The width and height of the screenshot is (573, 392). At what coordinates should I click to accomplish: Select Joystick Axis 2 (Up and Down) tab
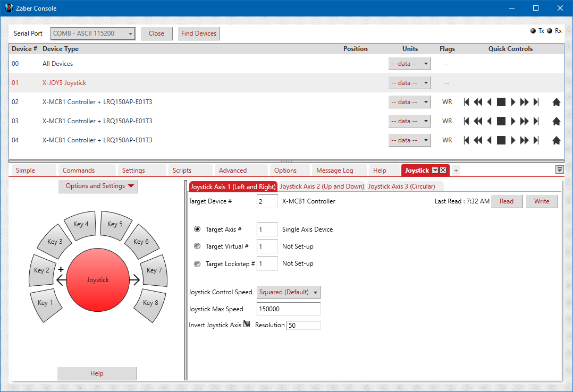point(322,186)
